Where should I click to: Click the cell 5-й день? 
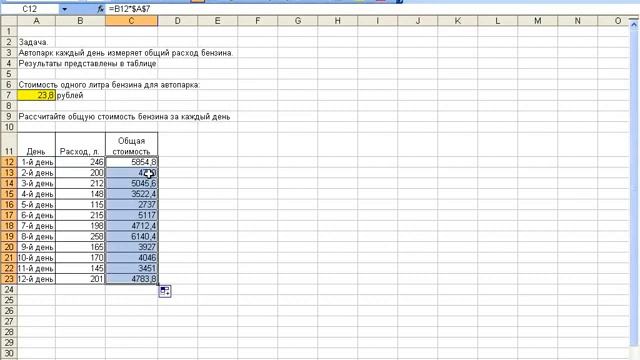click(x=36, y=204)
